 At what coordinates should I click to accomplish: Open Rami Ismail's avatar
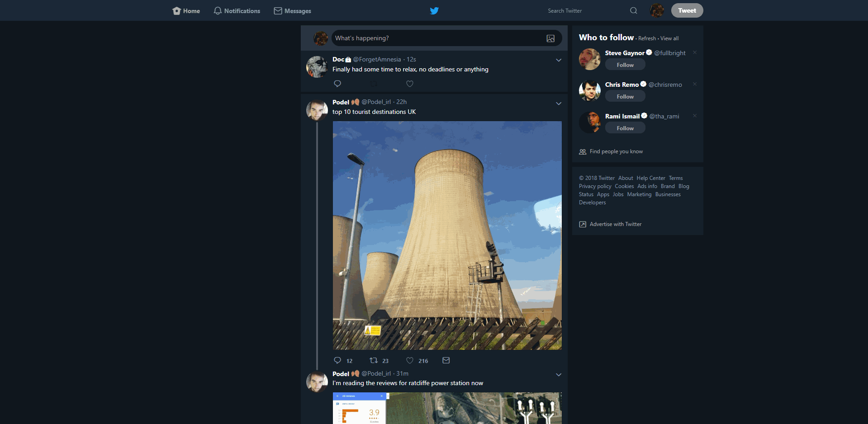pyautogui.click(x=590, y=122)
